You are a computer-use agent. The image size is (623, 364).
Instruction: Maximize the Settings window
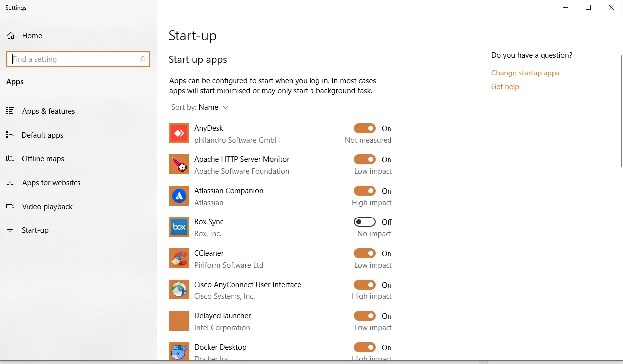(x=588, y=7)
